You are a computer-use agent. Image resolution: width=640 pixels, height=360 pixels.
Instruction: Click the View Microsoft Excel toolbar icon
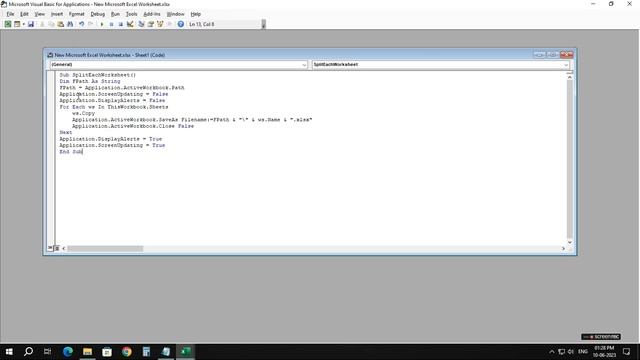pos(8,24)
